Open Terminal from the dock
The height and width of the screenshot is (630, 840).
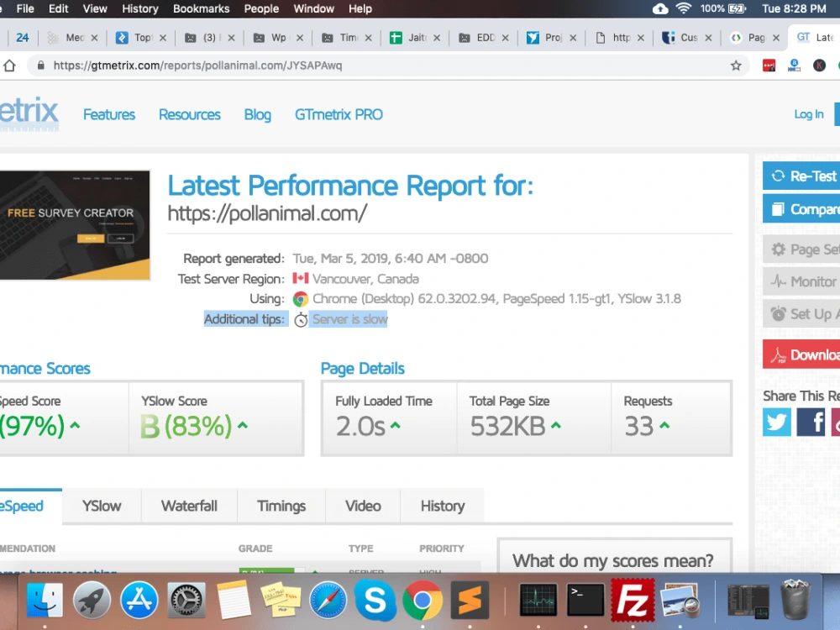(585, 600)
